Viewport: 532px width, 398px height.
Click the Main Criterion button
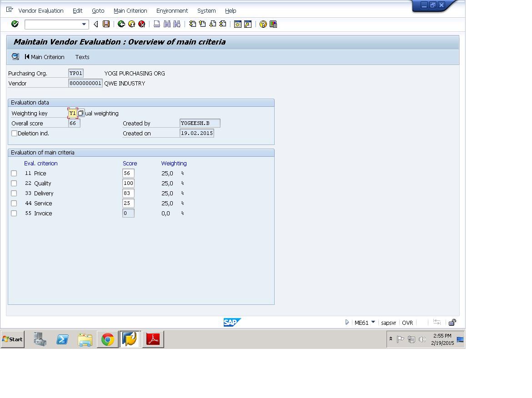tap(45, 57)
